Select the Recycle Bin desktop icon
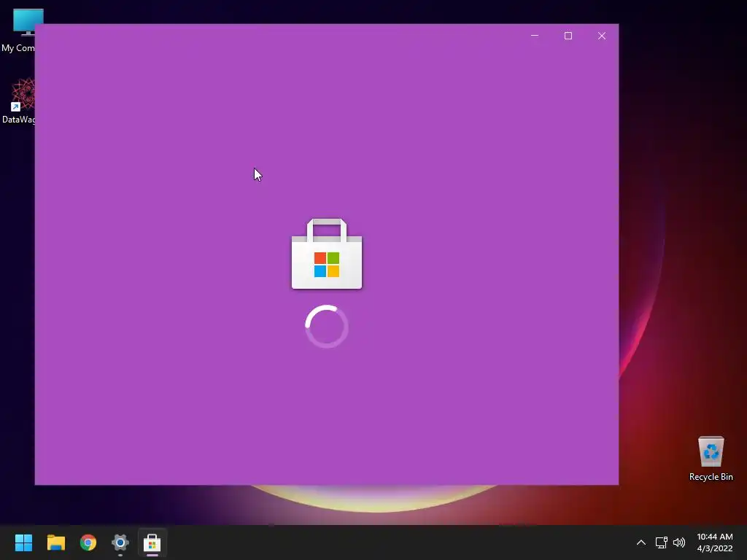Screen dimensions: 747x560 click(x=711, y=459)
